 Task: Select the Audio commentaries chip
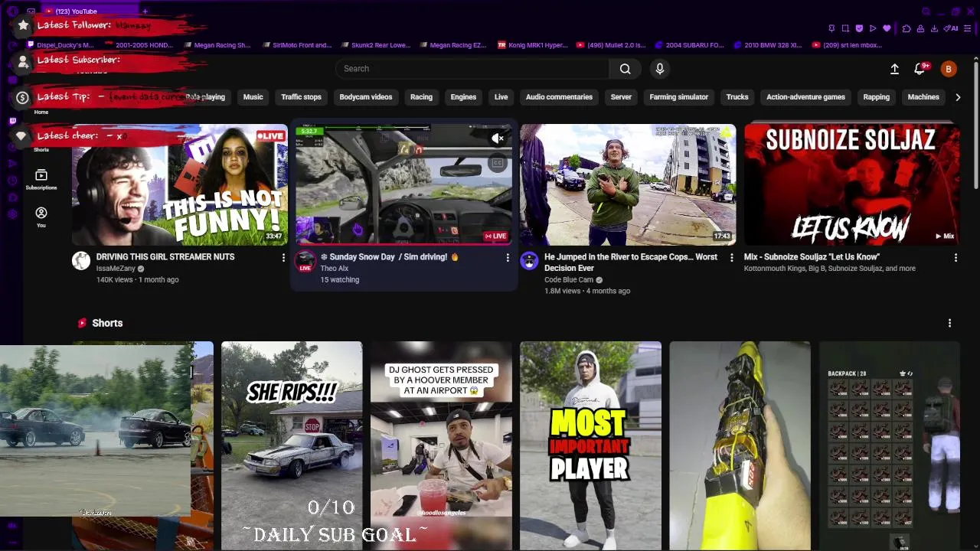(559, 97)
